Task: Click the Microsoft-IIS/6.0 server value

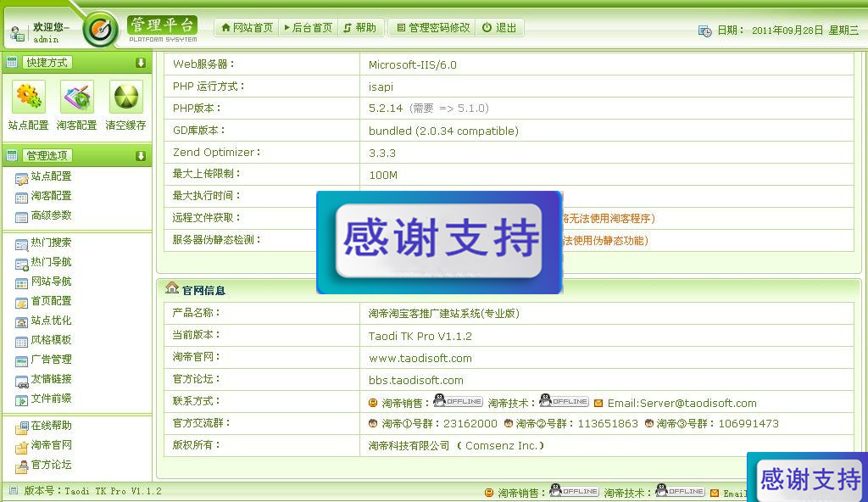Action: 413,64
